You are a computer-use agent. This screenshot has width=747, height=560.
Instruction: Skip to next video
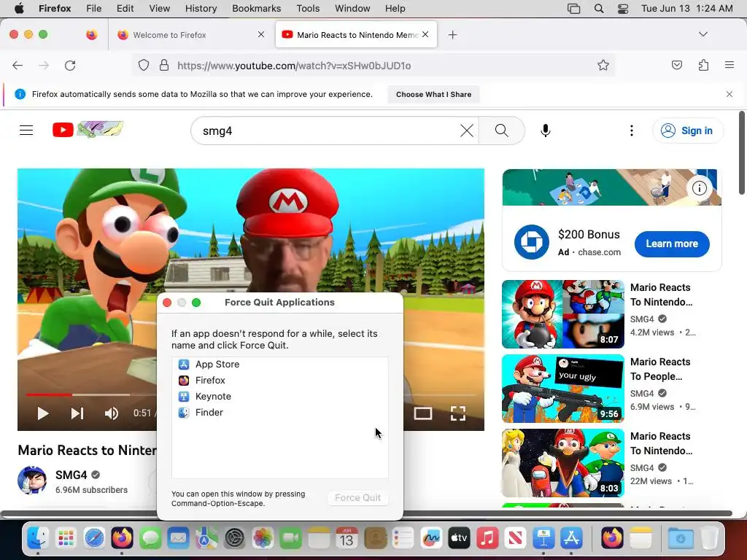tap(77, 413)
